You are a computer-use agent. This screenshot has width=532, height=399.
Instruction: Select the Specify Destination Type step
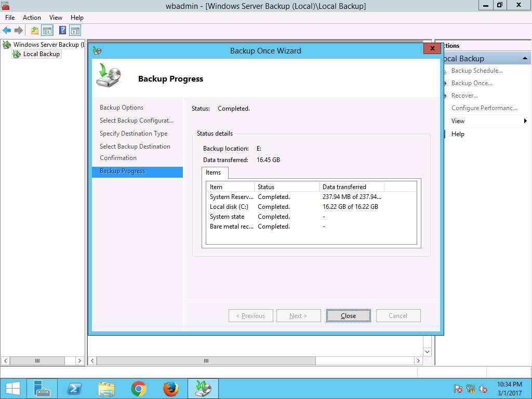point(134,134)
